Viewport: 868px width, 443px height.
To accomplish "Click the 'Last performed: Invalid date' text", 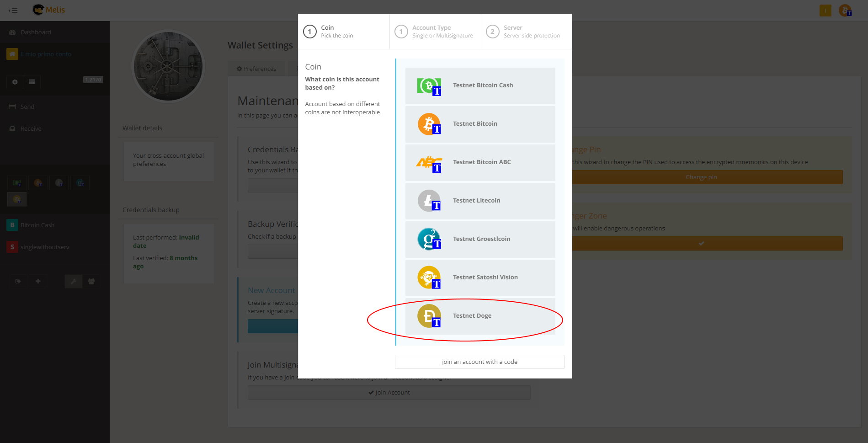I will tap(166, 241).
